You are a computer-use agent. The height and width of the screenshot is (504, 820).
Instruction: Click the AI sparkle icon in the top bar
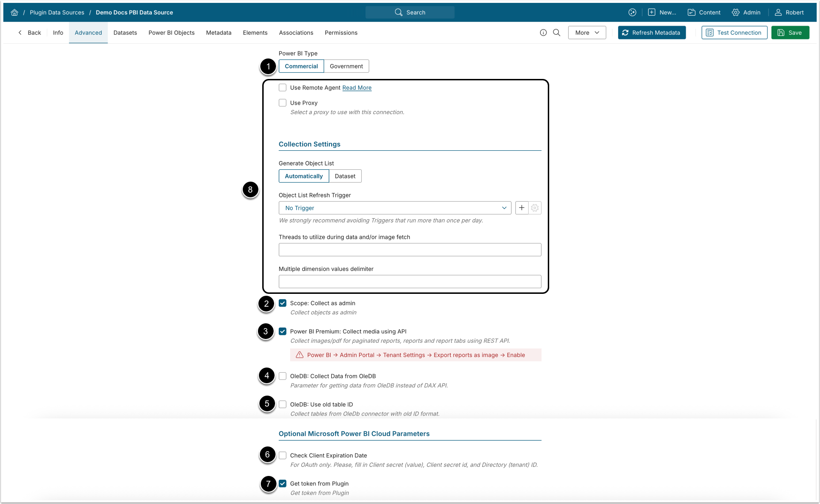click(x=632, y=12)
